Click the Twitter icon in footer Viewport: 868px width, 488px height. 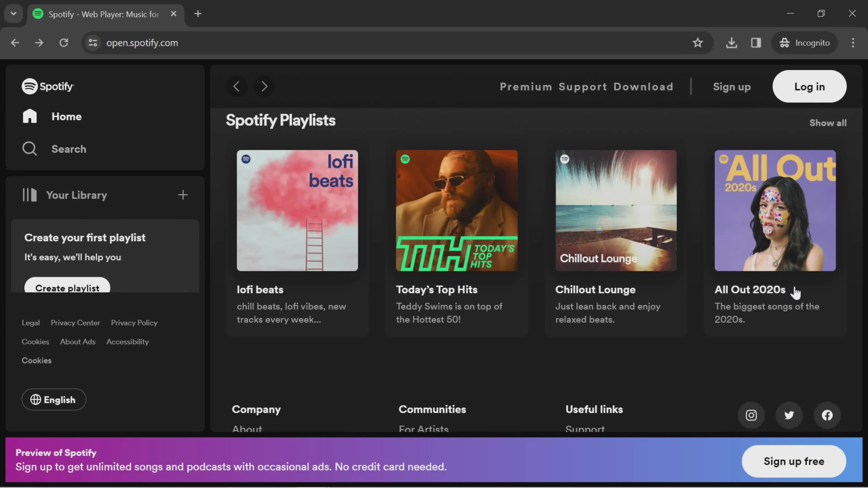click(788, 415)
